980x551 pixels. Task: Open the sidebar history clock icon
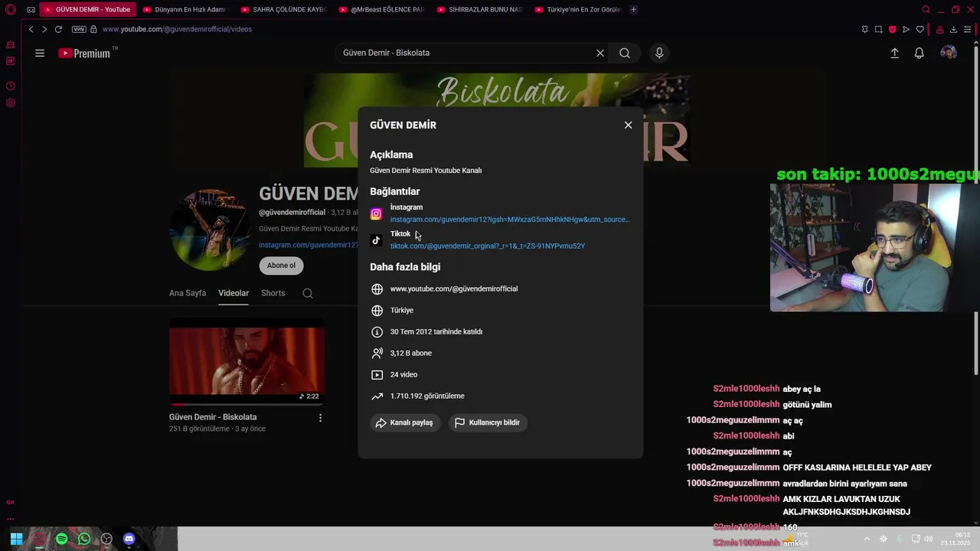pos(11,86)
